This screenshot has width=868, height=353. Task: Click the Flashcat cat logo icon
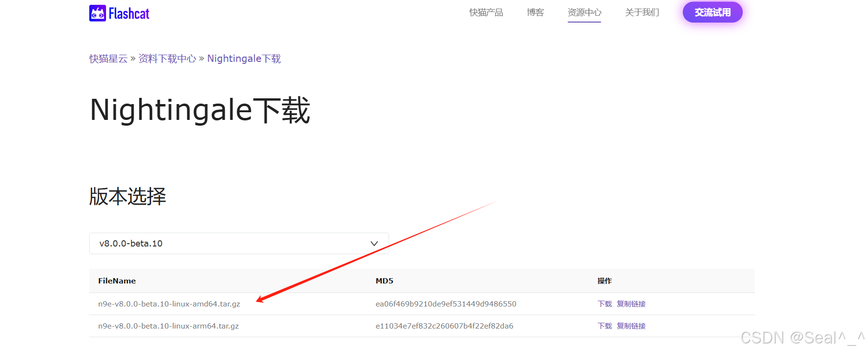click(x=97, y=13)
